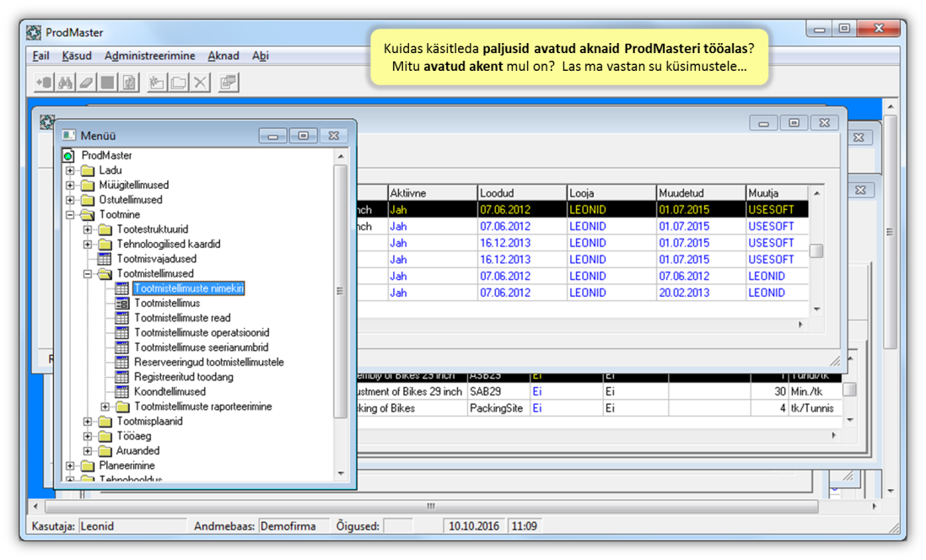Select Reserveeringud tootmistellimustele item
This screenshot has width=926, height=560.
[x=208, y=362]
